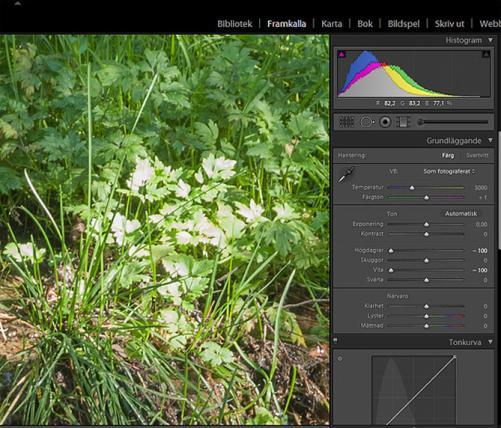Click the histogram graph

pyautogui.click(x=414, y=73)
